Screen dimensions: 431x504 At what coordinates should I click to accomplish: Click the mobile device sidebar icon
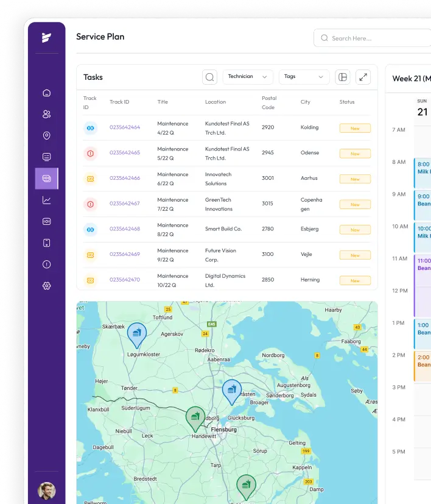47,243
